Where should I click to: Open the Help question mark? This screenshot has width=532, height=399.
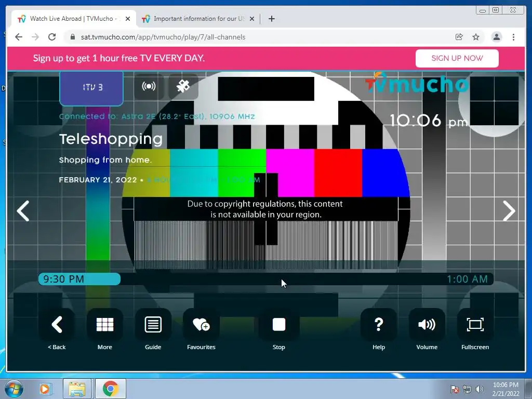pos(379,325)
